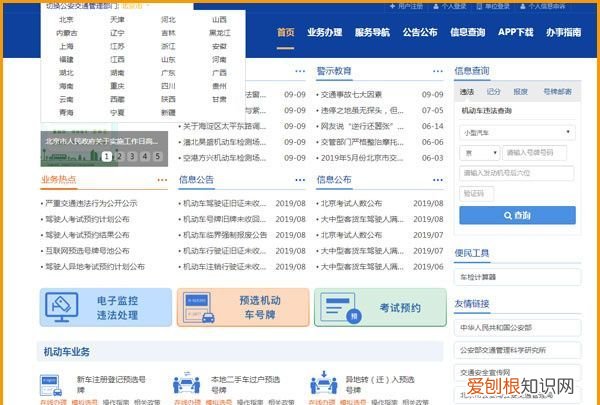Screen dimensions: 600x405
Task: Choose 四川 in the province list
Action: click(x=168, y=86)
